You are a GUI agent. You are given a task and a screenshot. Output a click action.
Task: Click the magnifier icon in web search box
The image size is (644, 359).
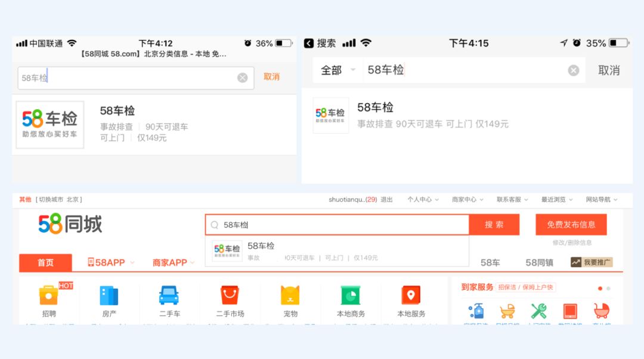[x=215, y=225]
